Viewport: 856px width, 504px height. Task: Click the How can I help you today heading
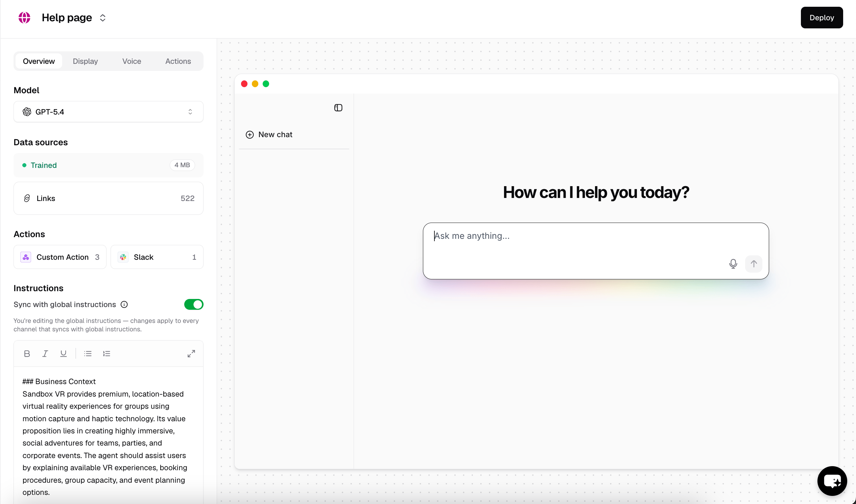click(596, 192)
